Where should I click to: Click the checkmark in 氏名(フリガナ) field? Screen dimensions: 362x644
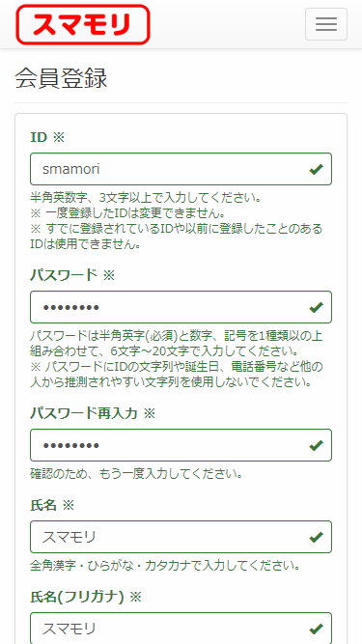316,629
